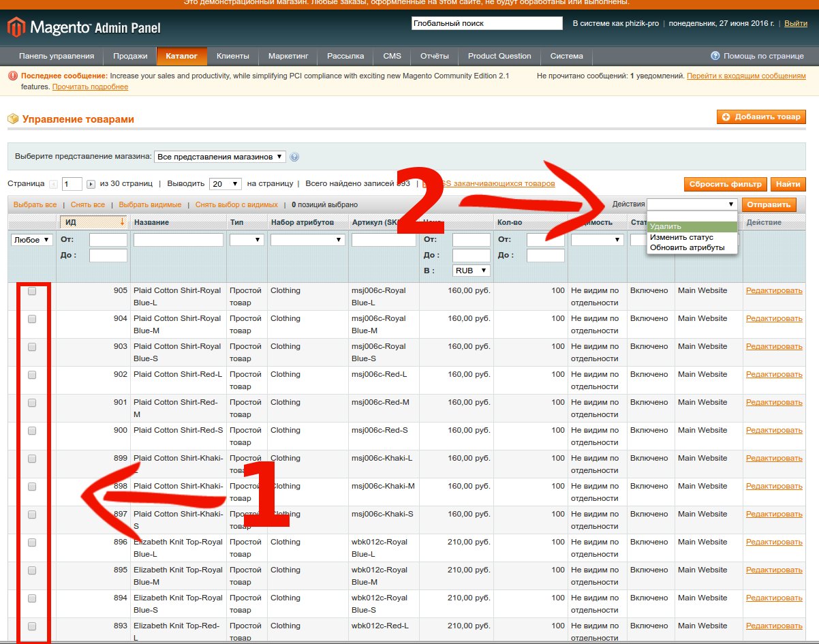Image resolution: width=819 pixels, height=644 pixels.
Task: Click the Артикул SKU filter field
Action: (384, 240)
